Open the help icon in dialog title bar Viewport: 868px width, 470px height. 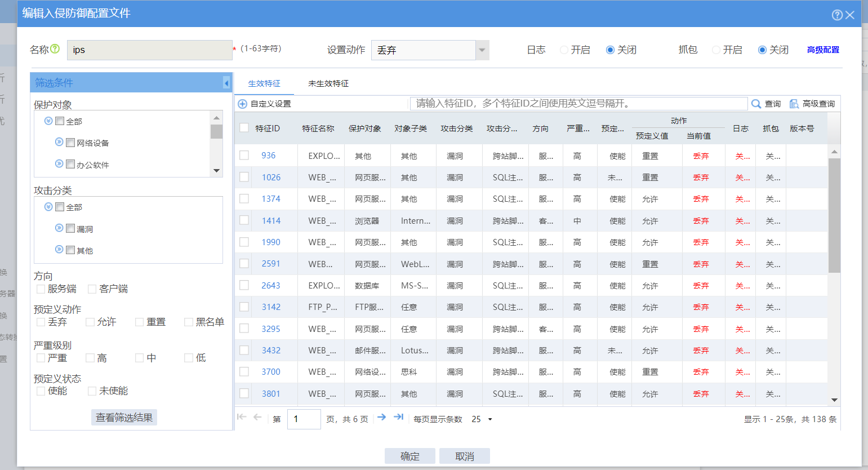pyautogui.click(x=837, y=15)
